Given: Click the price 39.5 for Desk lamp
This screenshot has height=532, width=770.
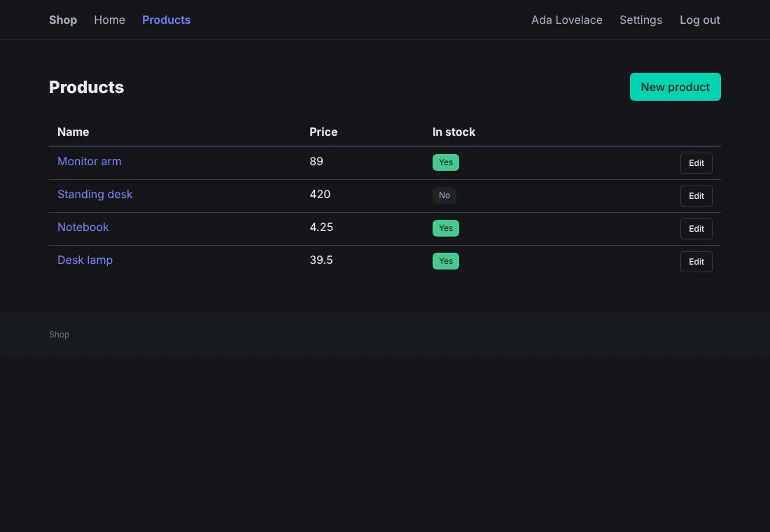Looking at the screenshot, I should (321, 260).
